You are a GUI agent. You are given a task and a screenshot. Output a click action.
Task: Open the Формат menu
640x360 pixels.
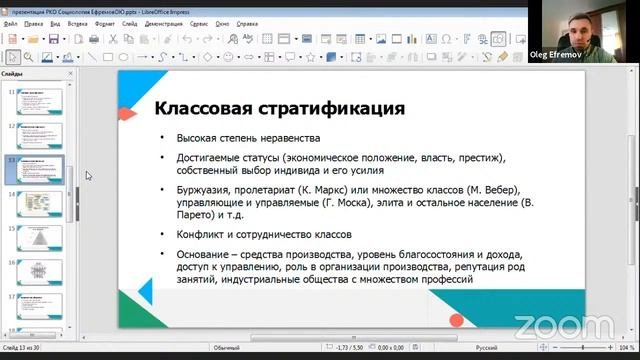click(x=105, y=24)
